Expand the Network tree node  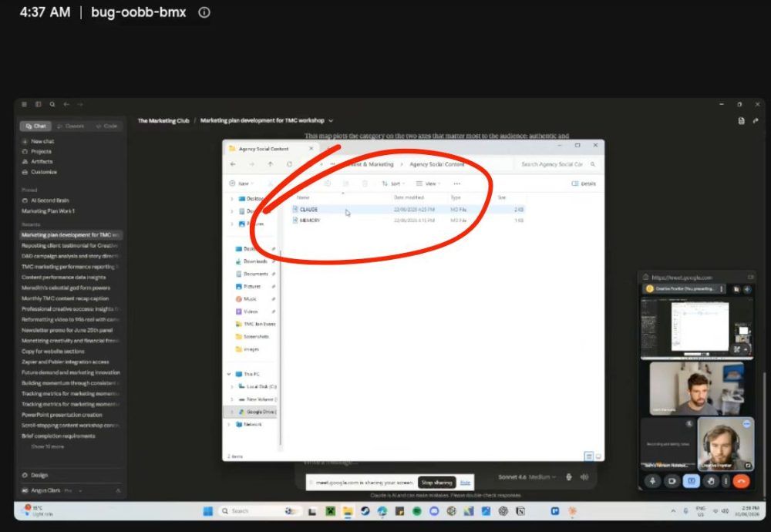[229, 424]
